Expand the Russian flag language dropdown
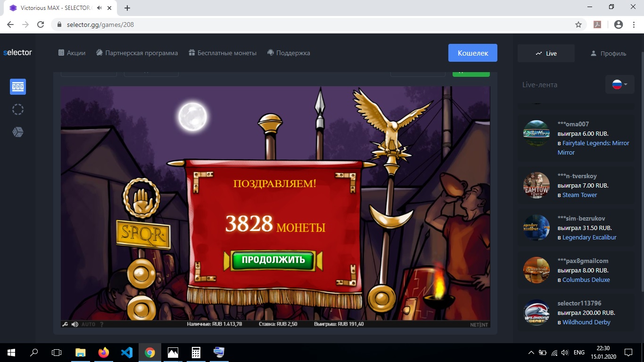This screenshot has height=362, width=644. tap(620, 85)
